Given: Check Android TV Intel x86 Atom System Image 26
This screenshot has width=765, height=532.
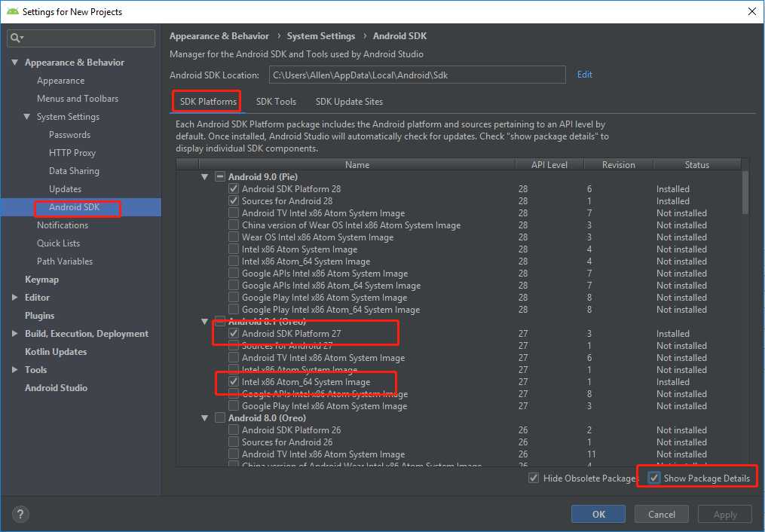Looking at the screenshot, I should click(x=234, y=454).
